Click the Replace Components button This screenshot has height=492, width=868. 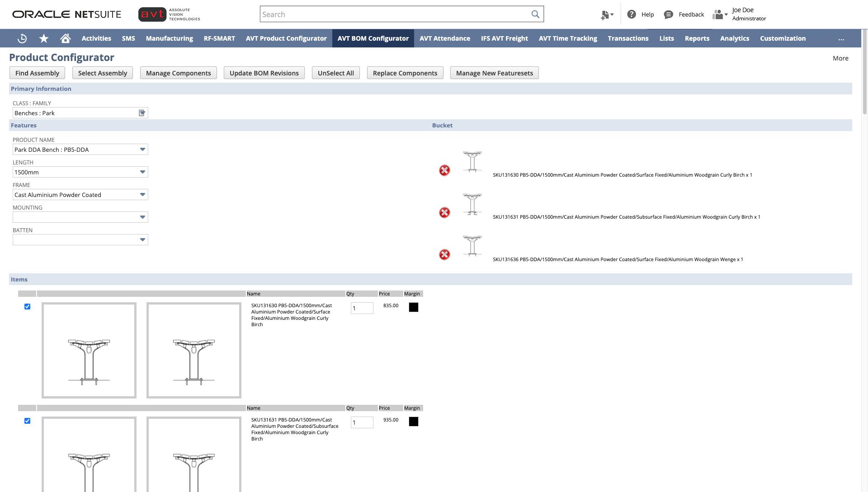pos(405,73)
